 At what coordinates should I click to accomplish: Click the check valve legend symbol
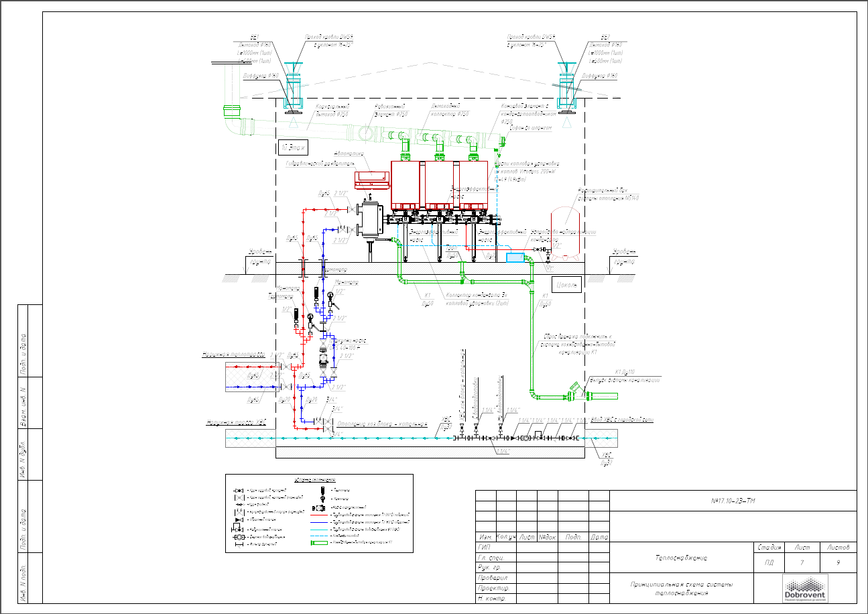coord(239,520)
